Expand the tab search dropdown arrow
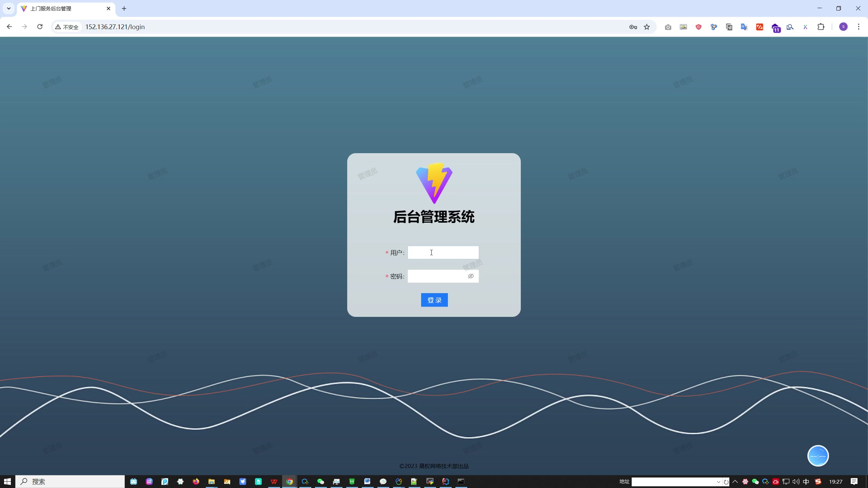868x488 pixels. 9,8
